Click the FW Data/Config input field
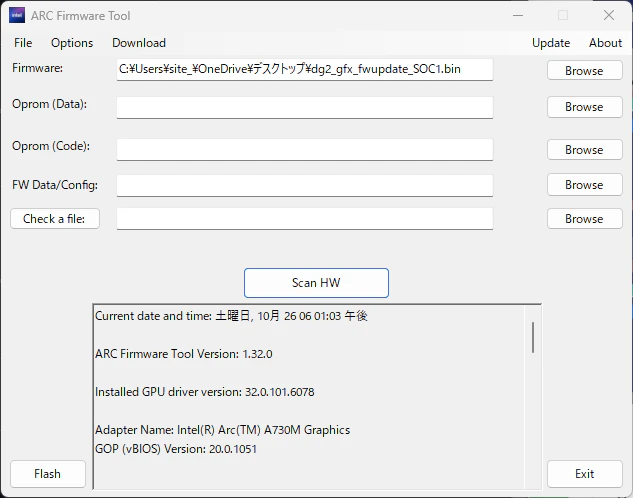 [x=305, y=186]
